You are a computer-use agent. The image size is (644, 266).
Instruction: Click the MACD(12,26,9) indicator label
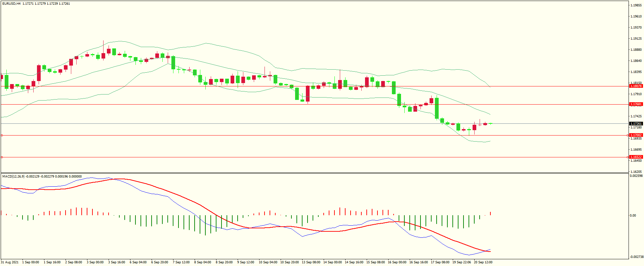[13, 176]
